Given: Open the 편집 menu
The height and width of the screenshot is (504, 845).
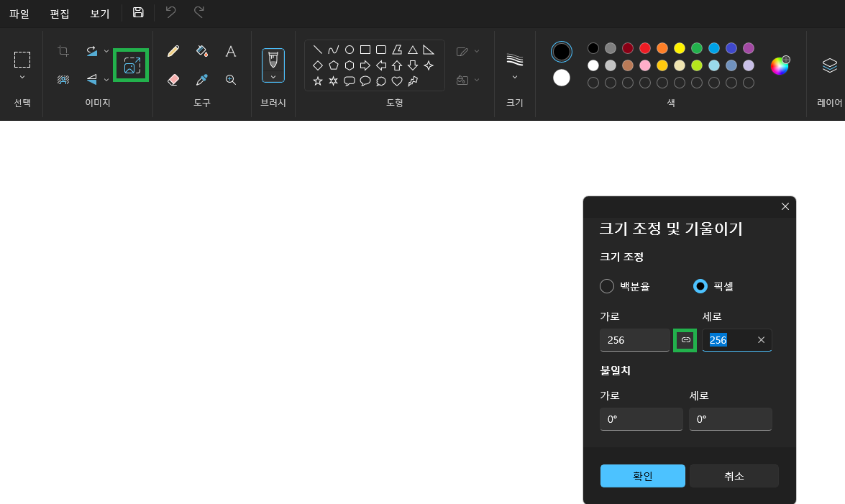Looking at the screenshot, I should [x=60, y=14].
